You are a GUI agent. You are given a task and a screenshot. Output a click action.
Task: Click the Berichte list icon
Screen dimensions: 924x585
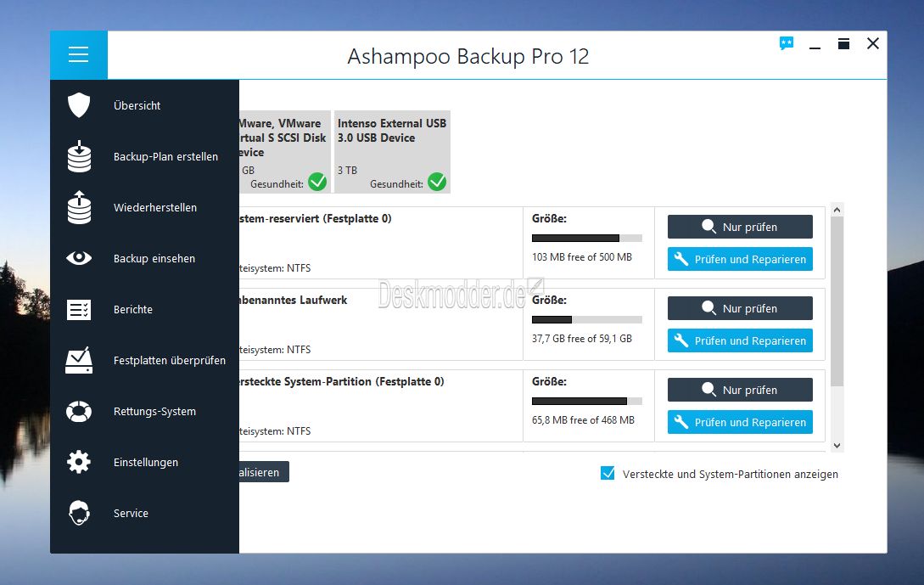(x=79, y=310)
